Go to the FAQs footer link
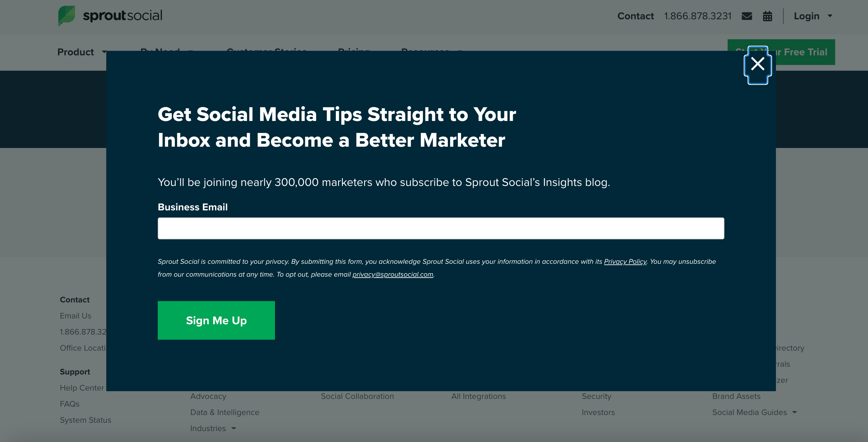Screen dimensions: 868x442 (x=70, y=404)
